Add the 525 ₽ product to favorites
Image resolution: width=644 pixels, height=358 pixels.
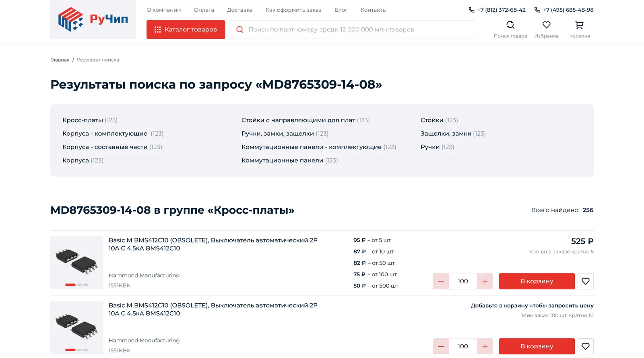click(586, 281)
